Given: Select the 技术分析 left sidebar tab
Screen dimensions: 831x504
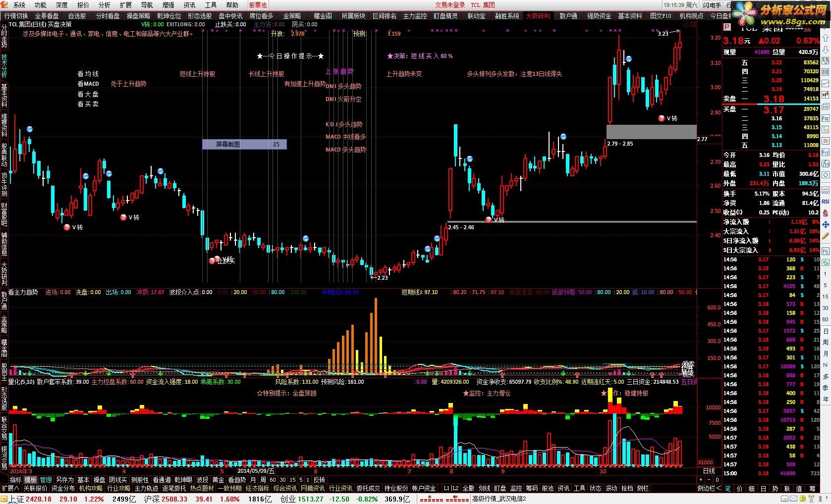Looking at the screenshot, I should tap(4, 66).
